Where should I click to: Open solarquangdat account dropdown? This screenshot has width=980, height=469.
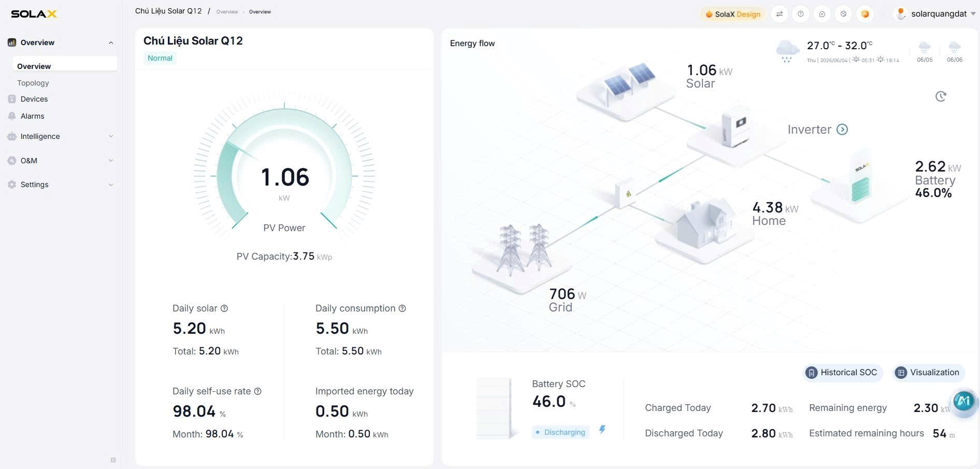[x=935, y=14]
